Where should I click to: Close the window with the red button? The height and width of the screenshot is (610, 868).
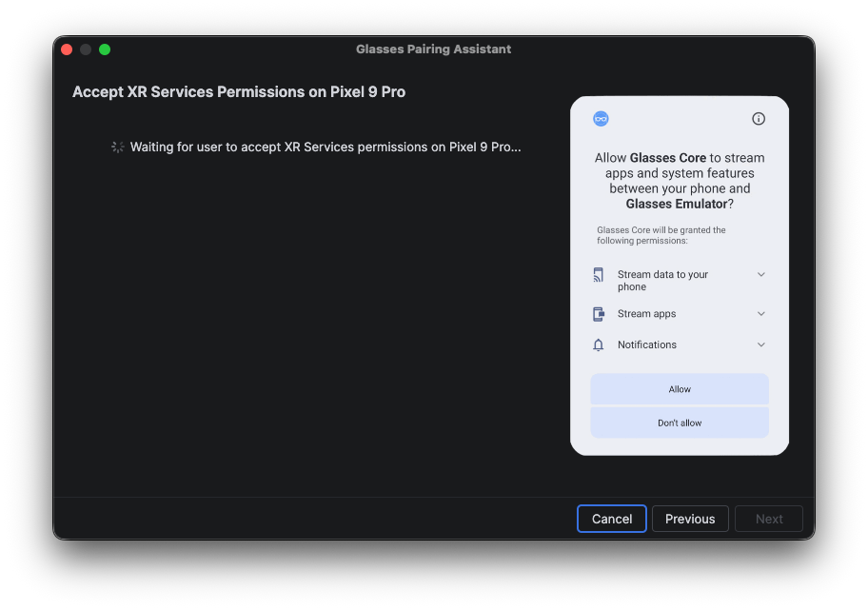[67, 49]
